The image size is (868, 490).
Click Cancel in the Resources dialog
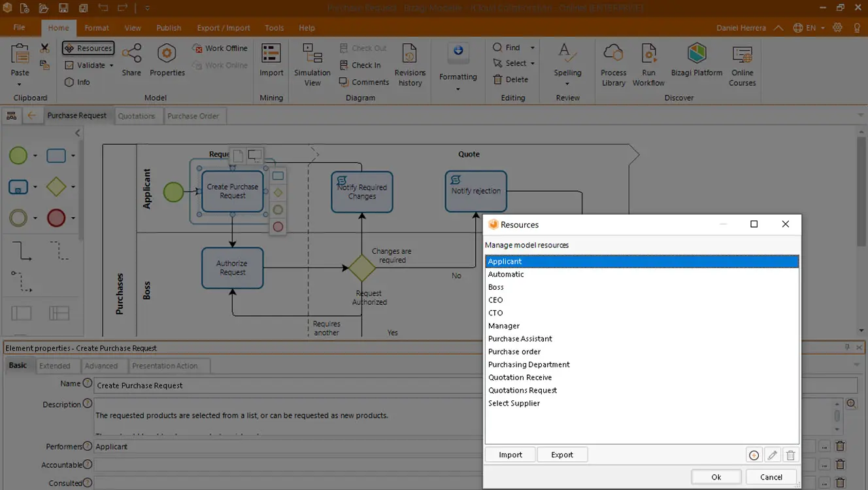(771, 477)
